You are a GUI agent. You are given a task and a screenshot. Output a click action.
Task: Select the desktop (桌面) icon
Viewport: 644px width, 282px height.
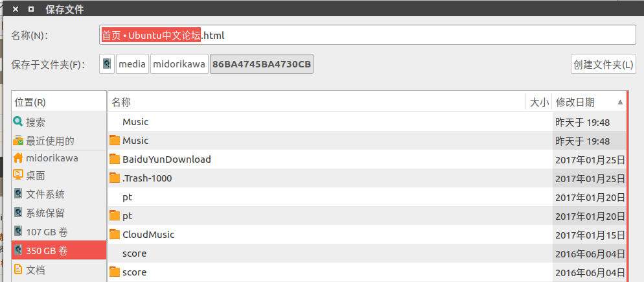18,175
